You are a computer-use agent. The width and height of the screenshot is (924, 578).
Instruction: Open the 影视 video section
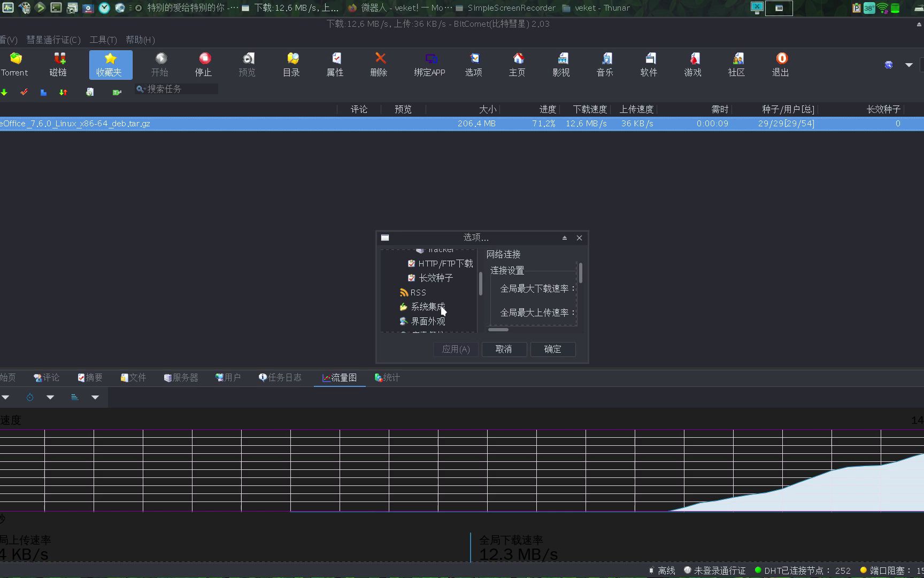click(x=561, y=65)
